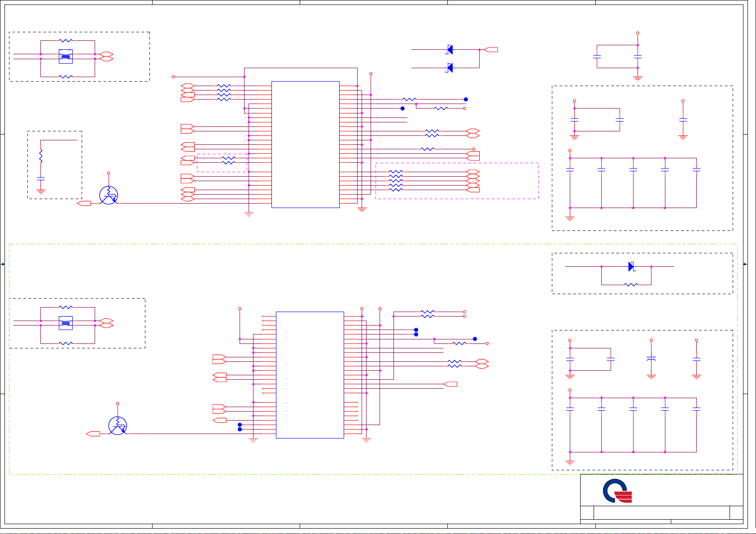The width and height of the screenshot is (756, 534).
Task: Select the polarized capacitor with the curved plate
Action: [x=651, y=359]
